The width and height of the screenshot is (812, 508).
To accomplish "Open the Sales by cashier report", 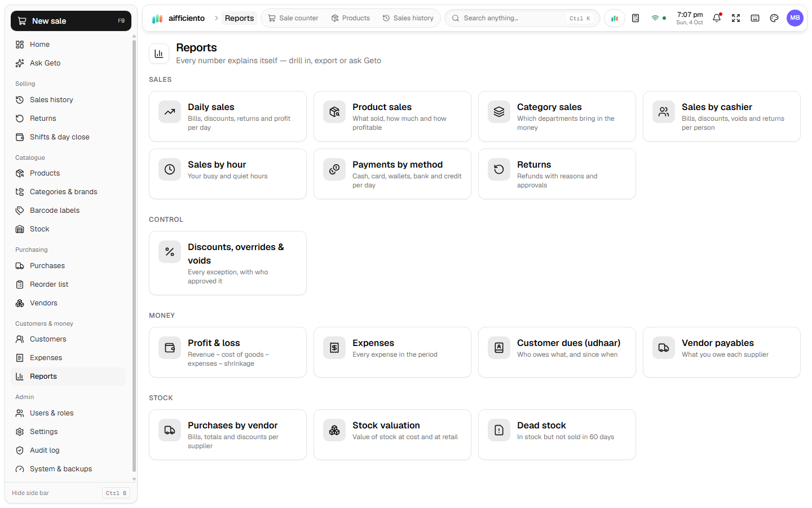I will [722, 116].
